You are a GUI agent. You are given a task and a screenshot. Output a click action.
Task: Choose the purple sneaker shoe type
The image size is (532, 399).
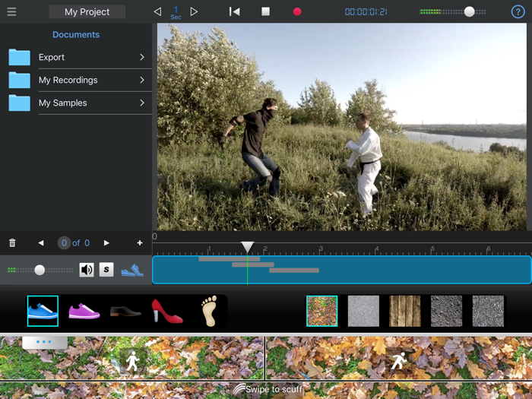[84, 311]
